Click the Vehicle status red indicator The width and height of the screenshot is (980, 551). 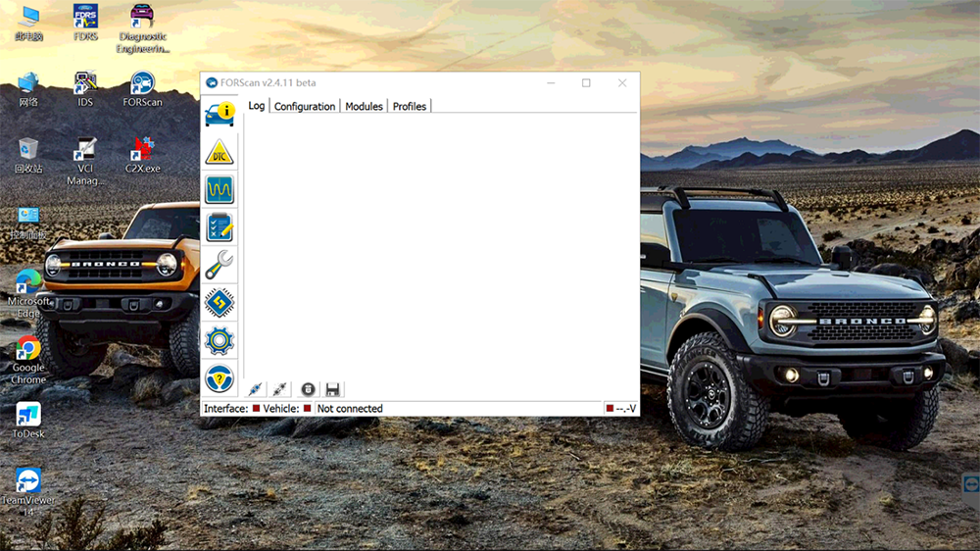[307, 409]
